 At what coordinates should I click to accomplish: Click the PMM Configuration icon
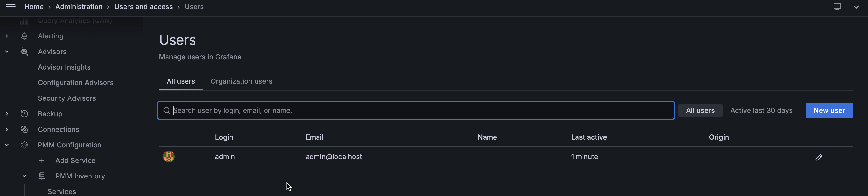(24, 145)
